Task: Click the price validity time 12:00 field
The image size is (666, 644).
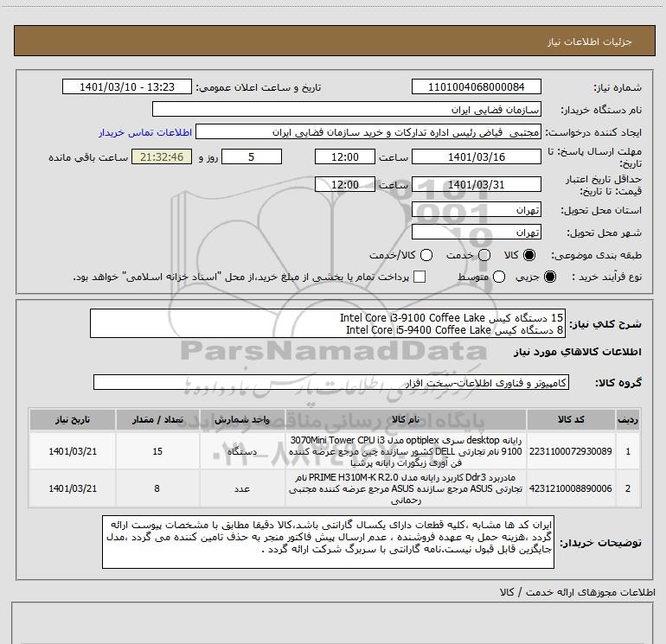Action: [x=345, y=184]
